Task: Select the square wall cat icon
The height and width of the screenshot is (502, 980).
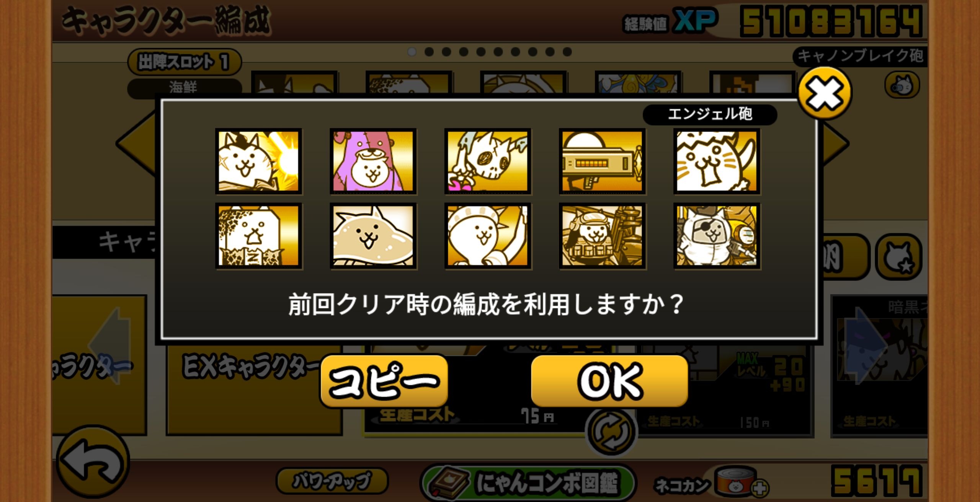Action: click(258, 236)
